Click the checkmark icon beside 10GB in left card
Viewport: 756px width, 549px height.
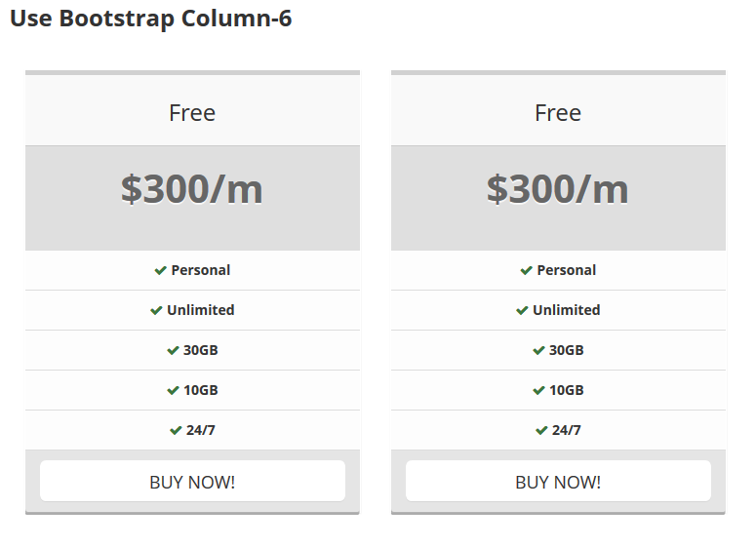(173, 390)
